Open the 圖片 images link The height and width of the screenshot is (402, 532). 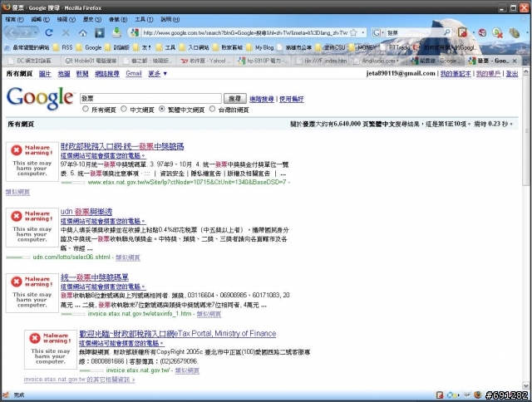click(45, 73)
